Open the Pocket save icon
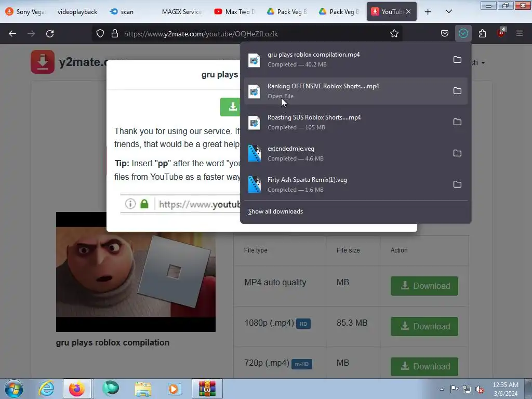Image resolution: width=532 pixels, height=399 pixels. (x=445, y=34)
